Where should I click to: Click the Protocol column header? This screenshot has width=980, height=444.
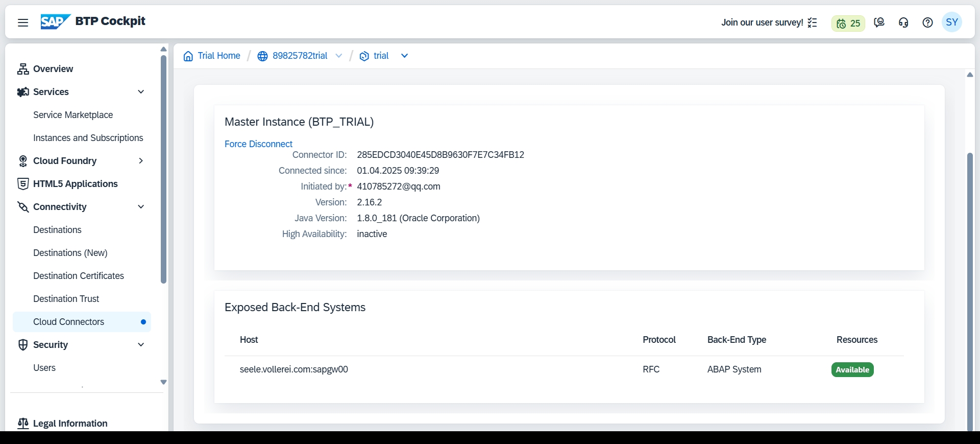click(659, 340)
